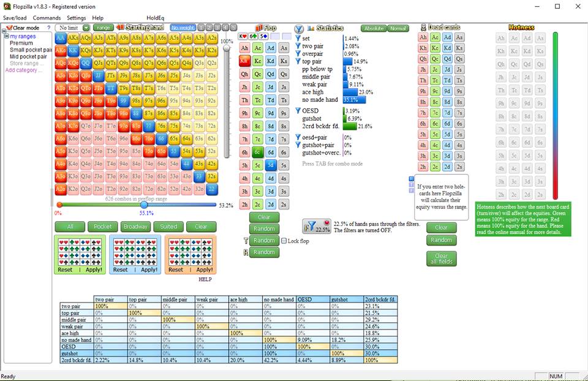Open the Settings menu
Viewport: 588px width, 381px height.
click(76, 18)
